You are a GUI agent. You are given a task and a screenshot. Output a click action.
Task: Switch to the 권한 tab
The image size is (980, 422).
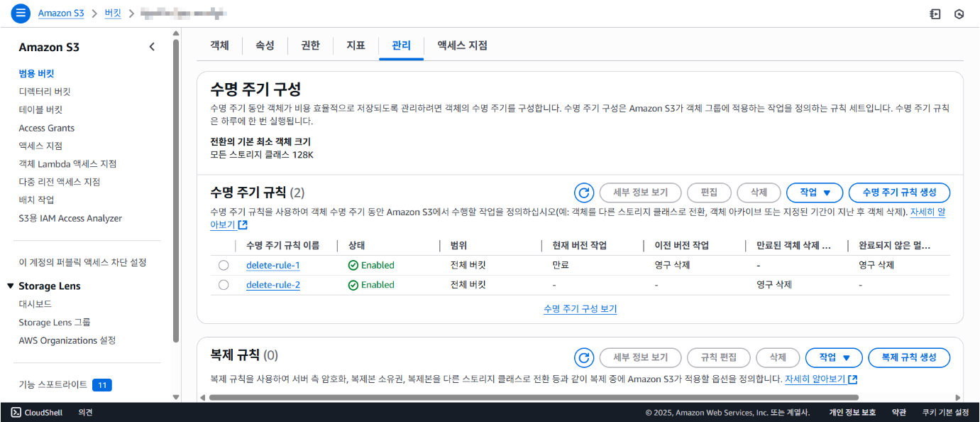tap(310, 45)
